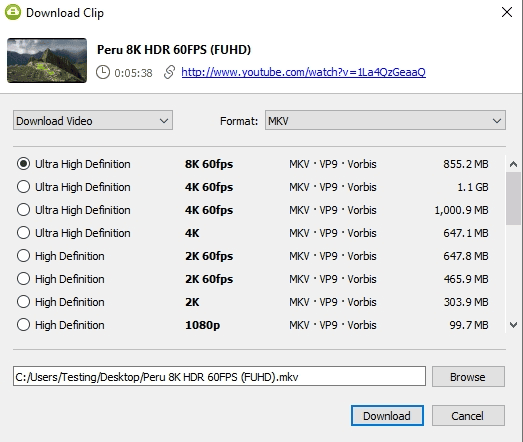Open the YouTube video link
The height and width of the screenshot is (442, 523).
(x=304, y=72)
